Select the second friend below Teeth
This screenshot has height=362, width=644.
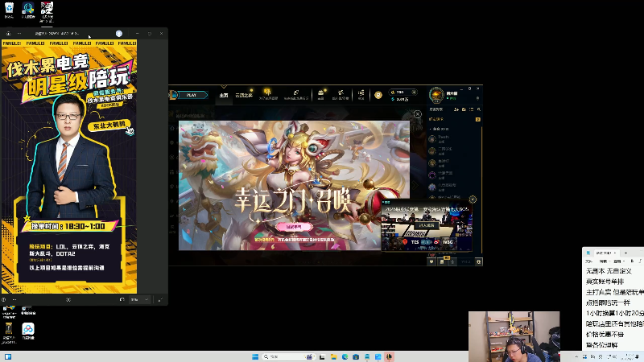pyautogui.click(x=454, y=151)
